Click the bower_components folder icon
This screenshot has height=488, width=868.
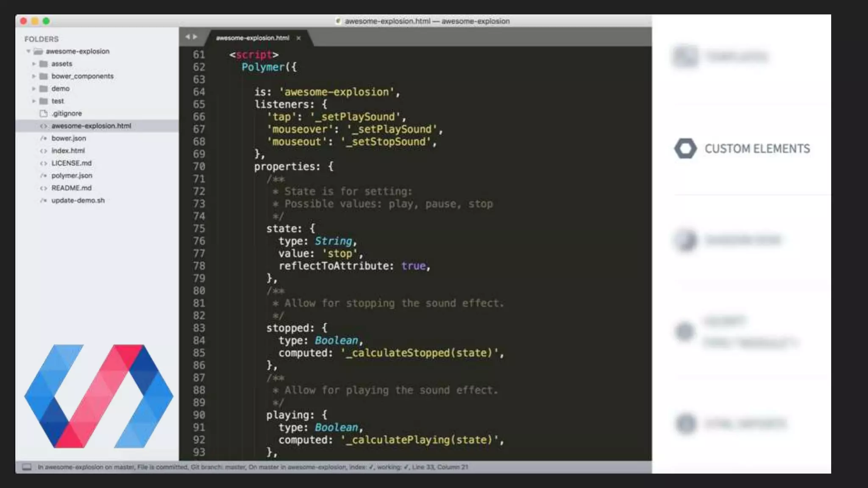coord(43,76)
